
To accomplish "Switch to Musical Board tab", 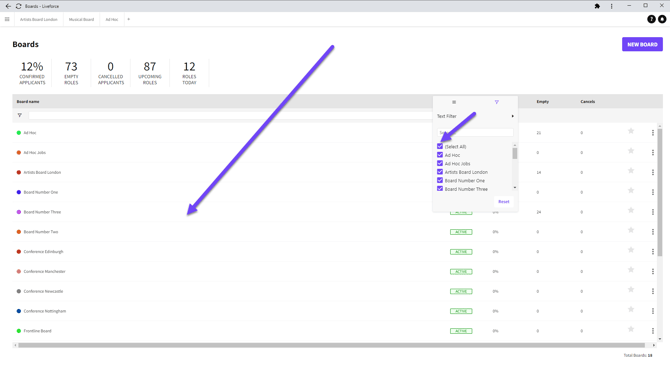I will (81, 19).
